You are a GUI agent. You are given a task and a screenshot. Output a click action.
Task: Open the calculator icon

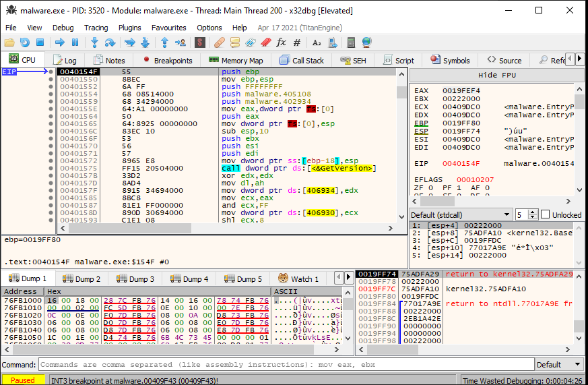[351, 42]
